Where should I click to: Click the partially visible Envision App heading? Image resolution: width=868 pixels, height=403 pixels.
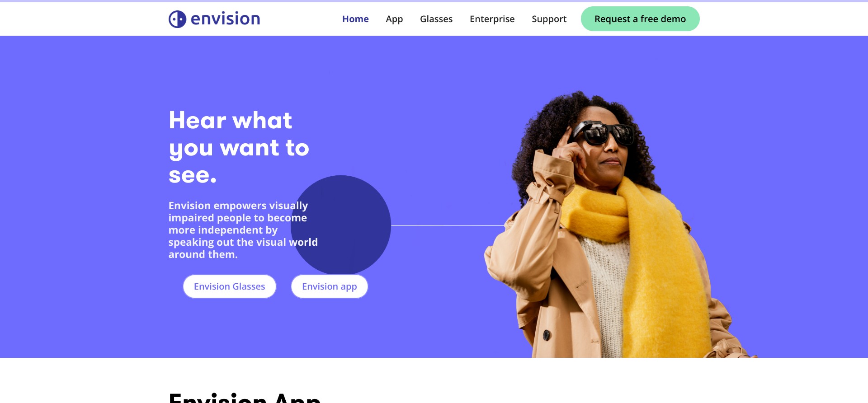click(245, 398)
